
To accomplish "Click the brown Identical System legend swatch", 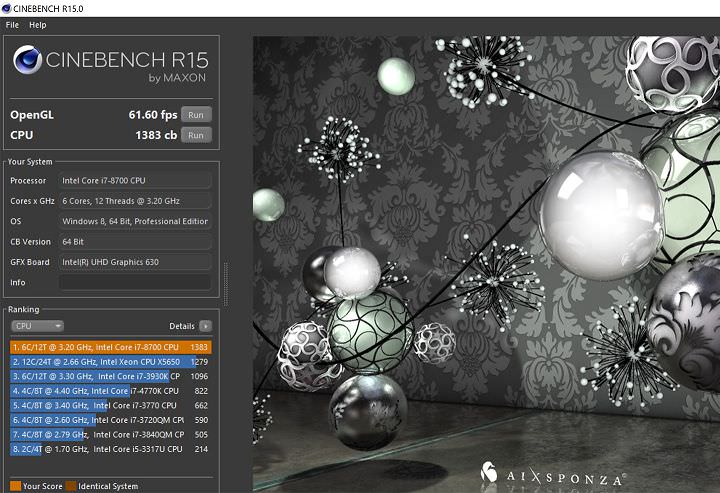I will pos(72,487).
